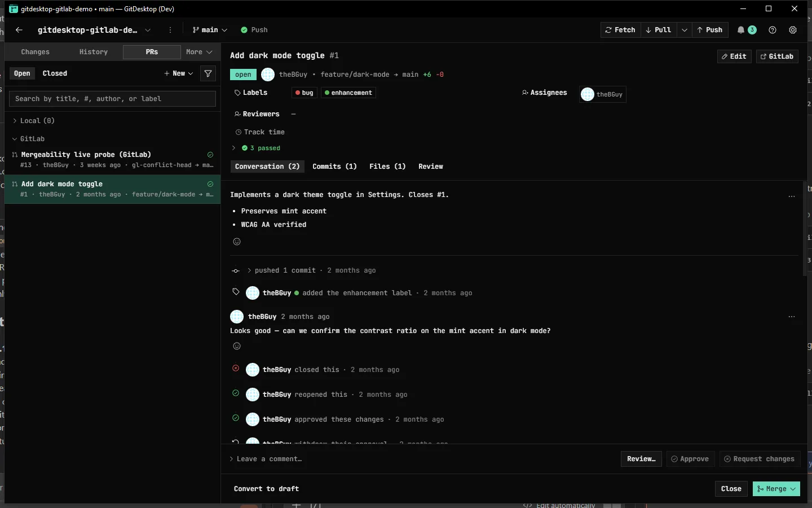Click the PR list filter funnel icon
812x508 pixels.
(x=208, y=73)
